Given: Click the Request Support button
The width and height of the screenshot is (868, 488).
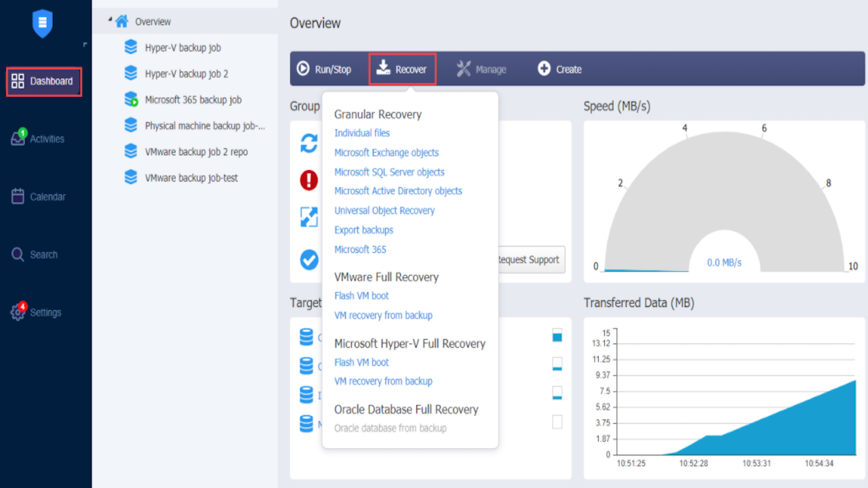Looking at the screenshot, I should (531, 260).
